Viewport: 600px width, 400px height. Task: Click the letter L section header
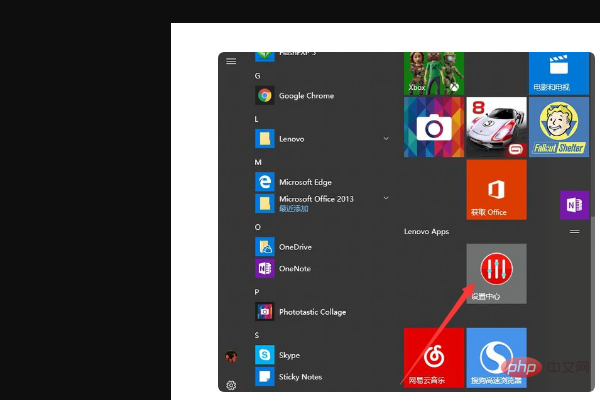coord(256,119)
